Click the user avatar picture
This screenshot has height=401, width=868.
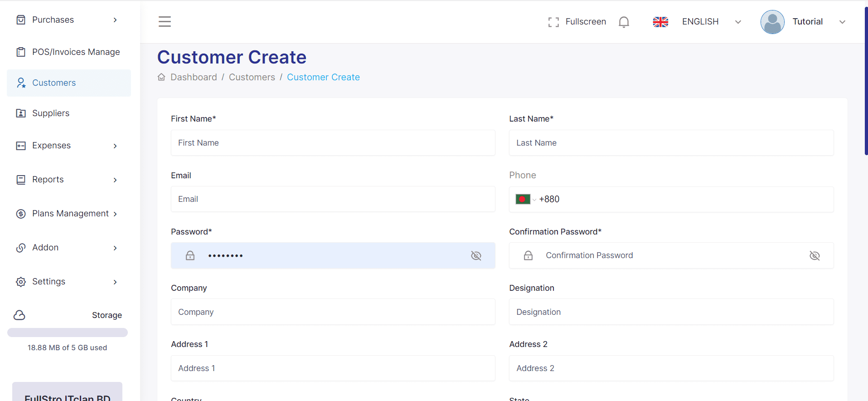click(x=772, y=22)
